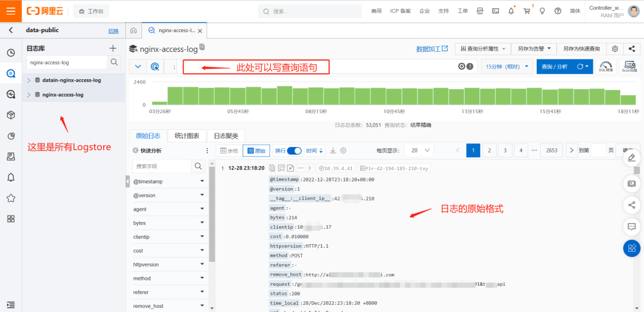Screen dimensions: 644x312
Task: Open the grid apps icon in the sidebar
Action: point(11,219)
